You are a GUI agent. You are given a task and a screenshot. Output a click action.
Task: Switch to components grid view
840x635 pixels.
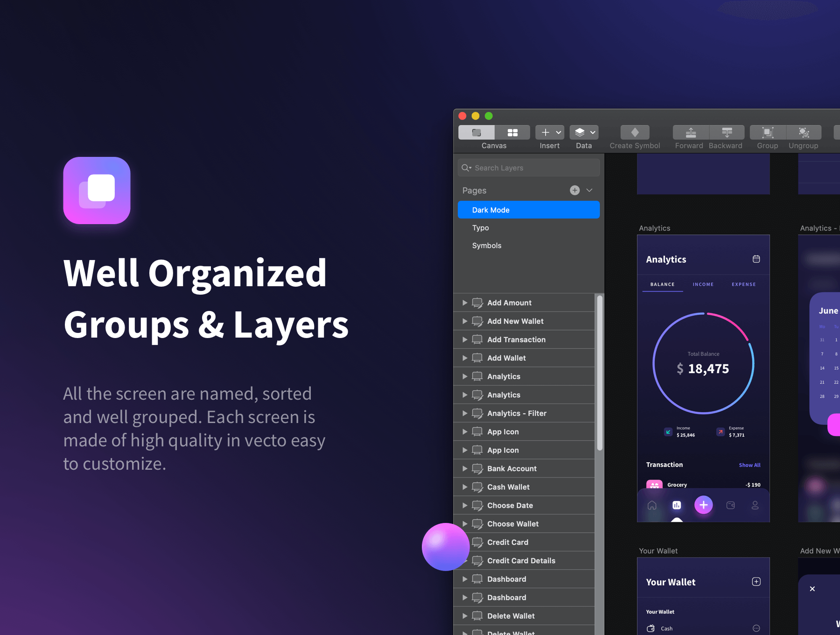point(512,133)
